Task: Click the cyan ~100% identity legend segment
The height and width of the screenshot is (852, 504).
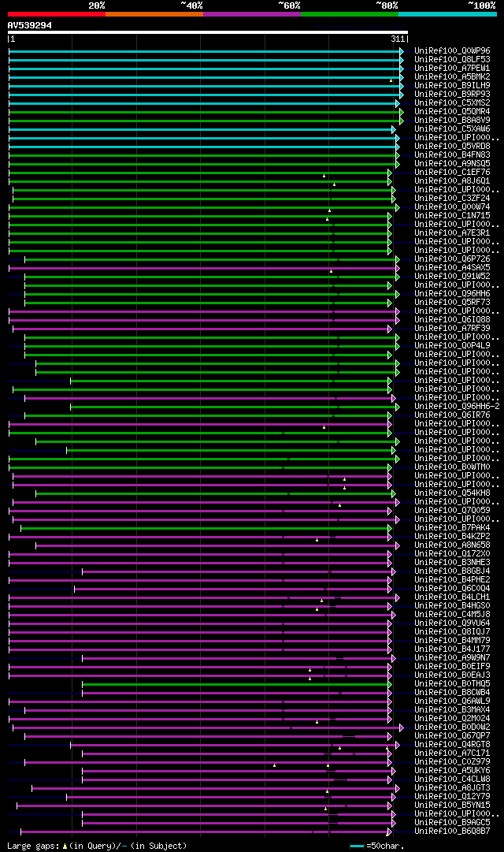Action: click(447, 14)
